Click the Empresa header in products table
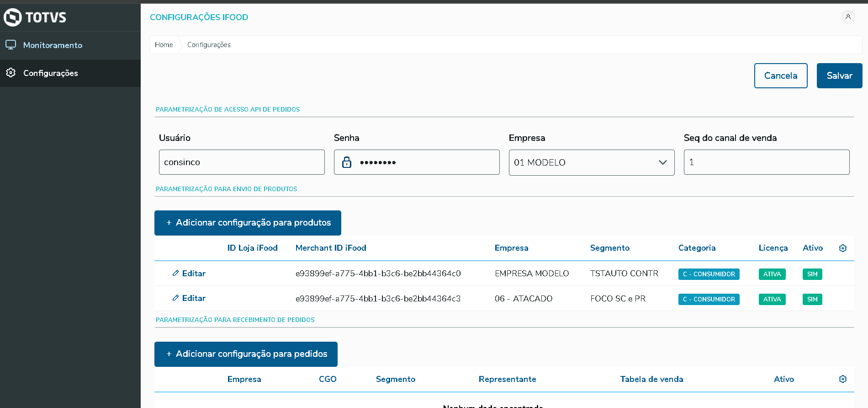 coord(511,248)
